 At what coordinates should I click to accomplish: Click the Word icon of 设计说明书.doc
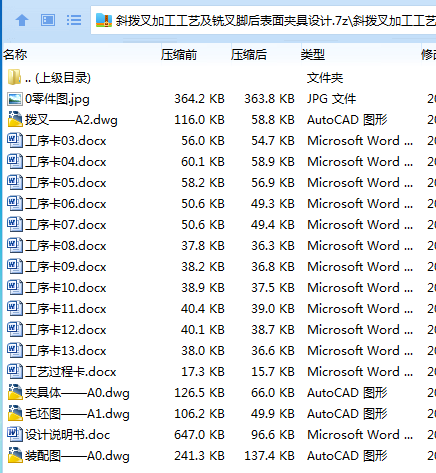(x=15, y=434)
